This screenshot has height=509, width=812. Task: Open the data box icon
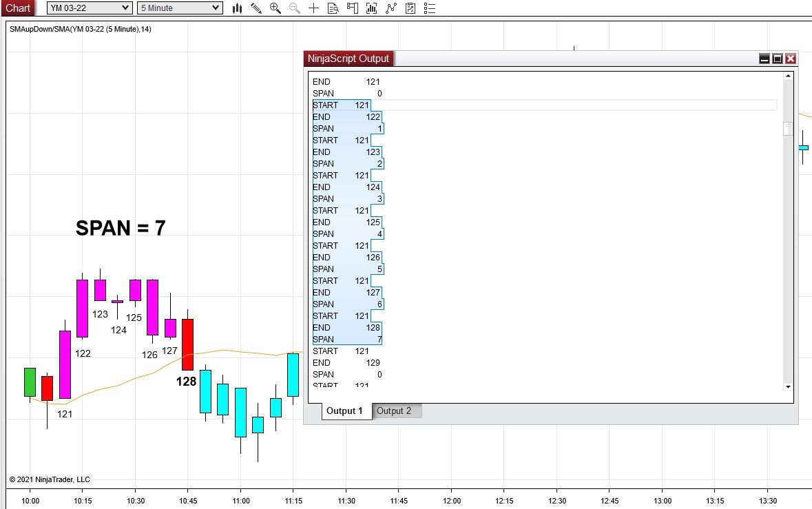click(333, 8)
